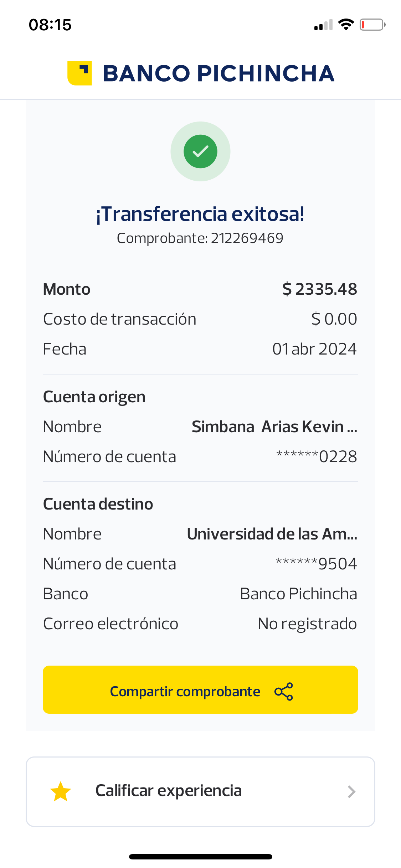Open Calificar experiencia option

169,791
